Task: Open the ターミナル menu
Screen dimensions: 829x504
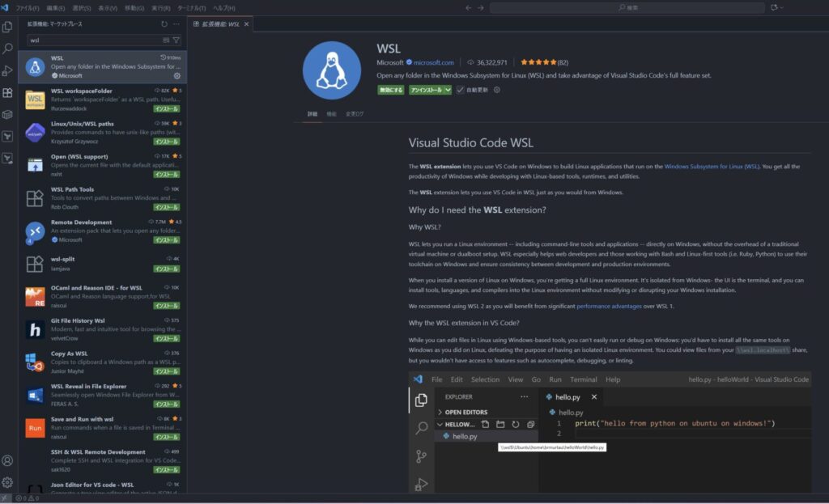Action: pos(189,7)
